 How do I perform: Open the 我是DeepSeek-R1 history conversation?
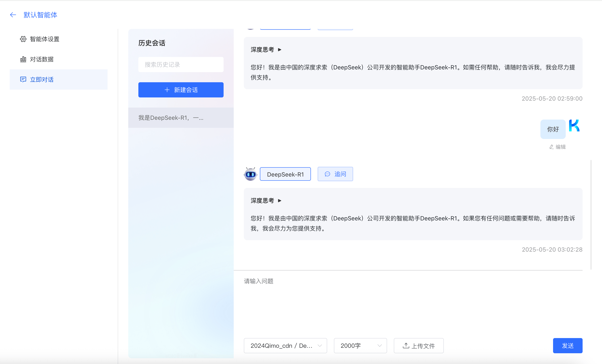[x=181, y=118]
